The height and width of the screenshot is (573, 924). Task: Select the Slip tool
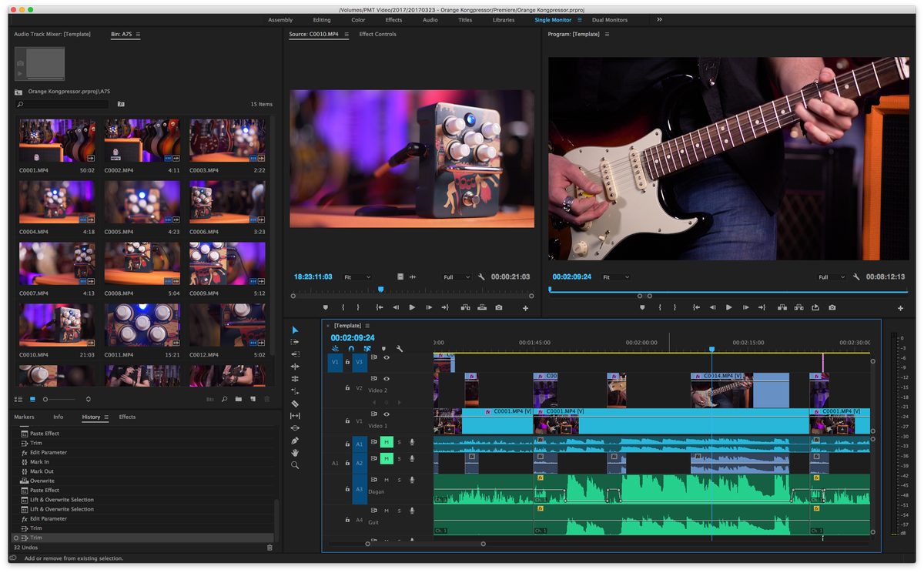coord(295,416)
